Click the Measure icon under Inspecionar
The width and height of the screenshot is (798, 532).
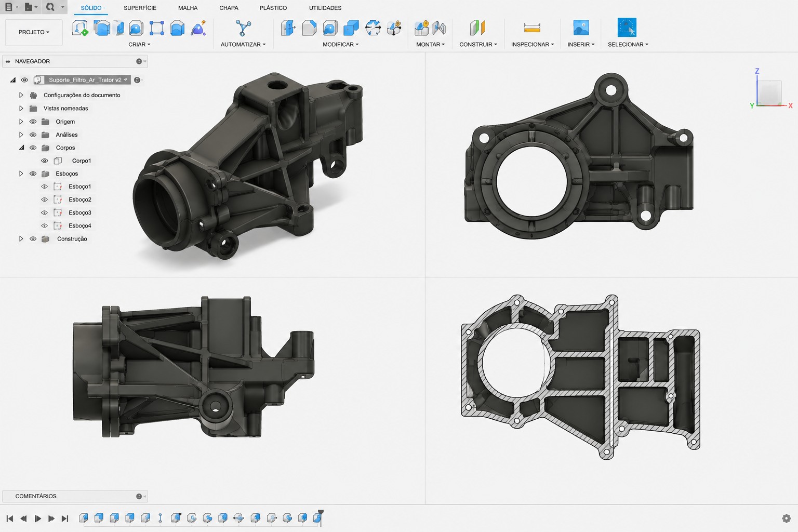(532, 28)
